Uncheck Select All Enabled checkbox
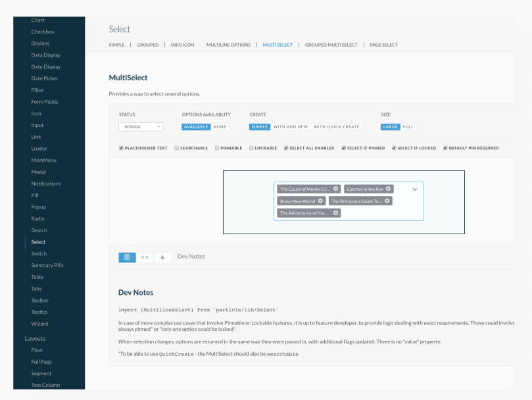532x400 pixels. click(x=286, y=148)
